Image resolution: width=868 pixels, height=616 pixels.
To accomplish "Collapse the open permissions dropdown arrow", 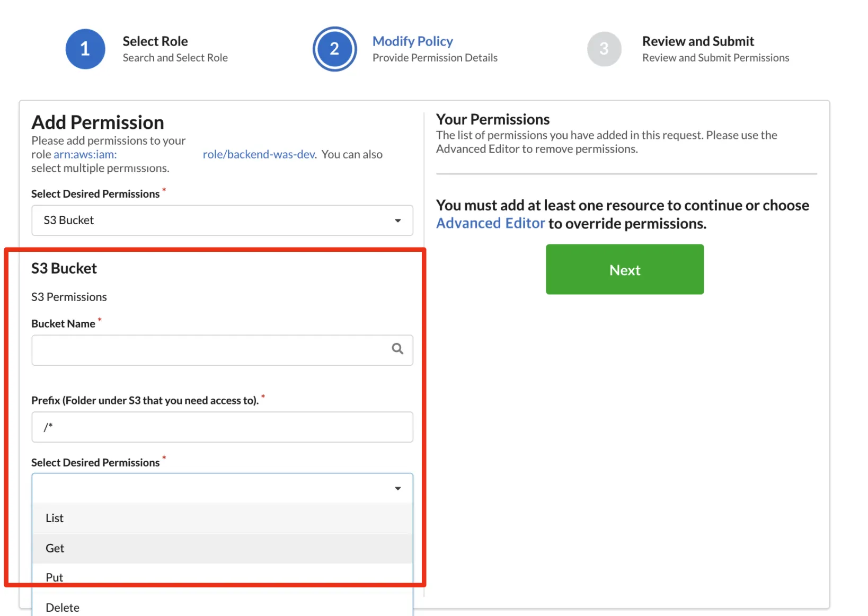I will click(x=397, y=488).
